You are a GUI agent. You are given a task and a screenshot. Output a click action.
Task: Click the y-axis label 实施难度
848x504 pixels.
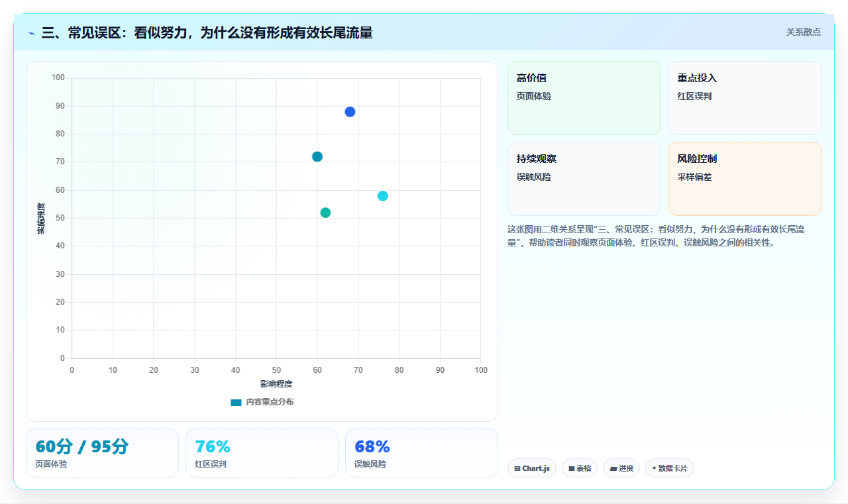41,219
